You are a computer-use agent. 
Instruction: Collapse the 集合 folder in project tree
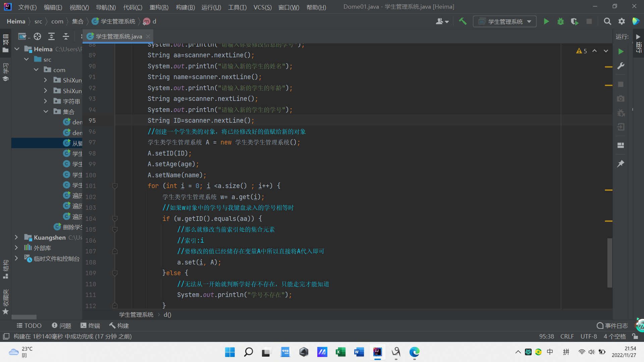point(46,112)
